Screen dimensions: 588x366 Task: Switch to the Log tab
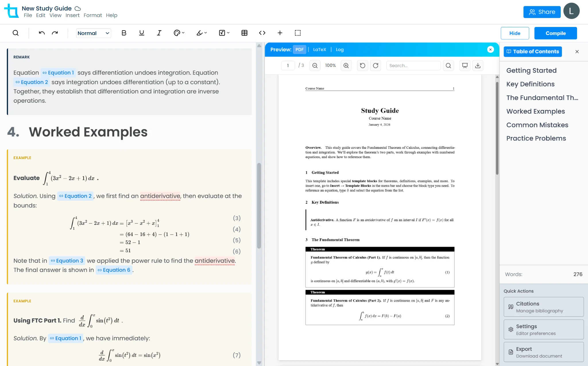339,49
